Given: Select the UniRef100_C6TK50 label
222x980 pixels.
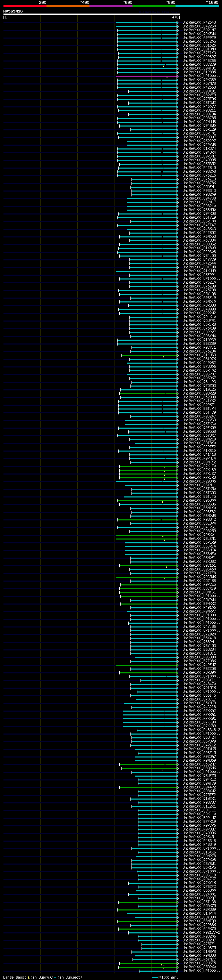Looking at the screenshot, I should [199, 489].
